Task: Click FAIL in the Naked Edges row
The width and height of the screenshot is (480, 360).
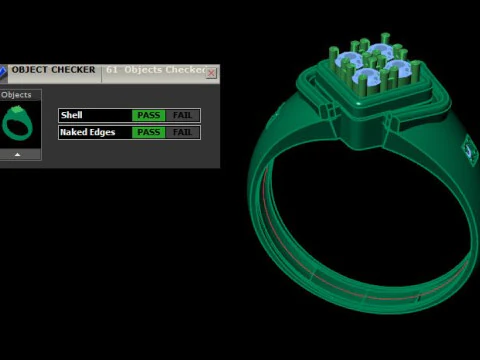Action: [182, 132]
